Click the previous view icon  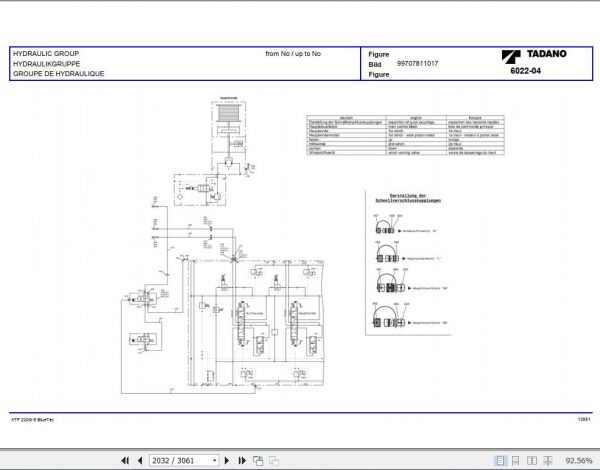pos(258,460)
